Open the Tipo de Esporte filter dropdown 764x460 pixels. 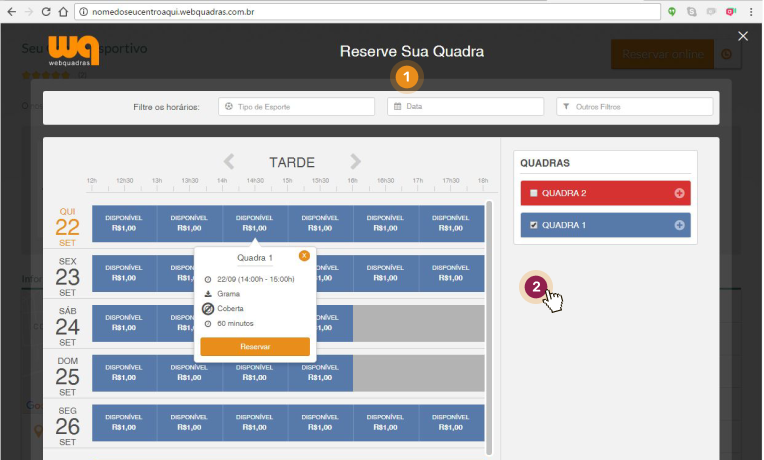(296, 106)
